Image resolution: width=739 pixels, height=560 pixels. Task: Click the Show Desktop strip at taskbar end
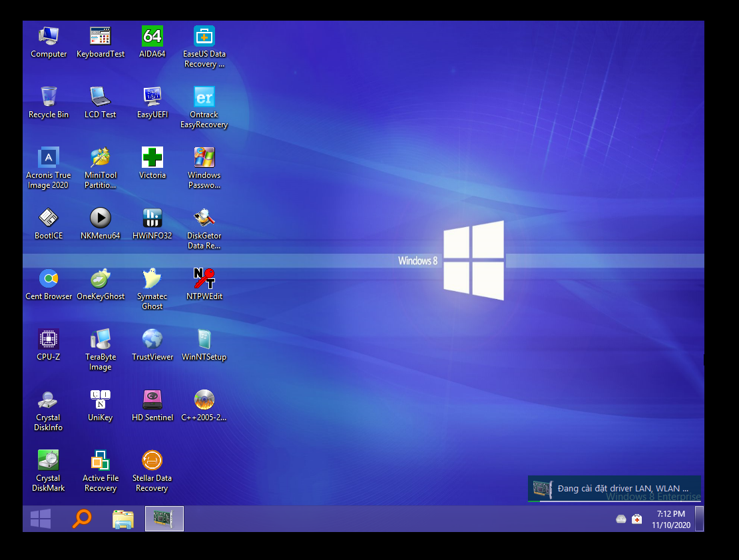tap(700, 519)
